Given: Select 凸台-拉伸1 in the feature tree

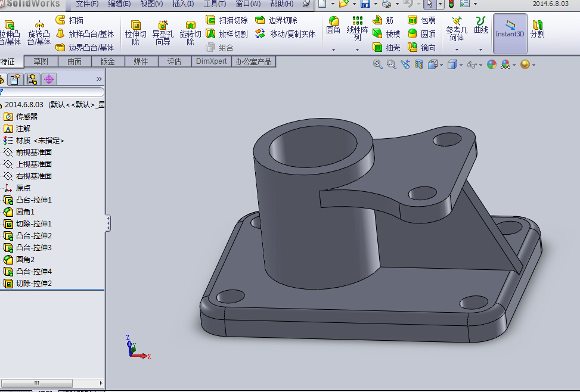Looking at the screenshot, I should click(x=33, y=200).
